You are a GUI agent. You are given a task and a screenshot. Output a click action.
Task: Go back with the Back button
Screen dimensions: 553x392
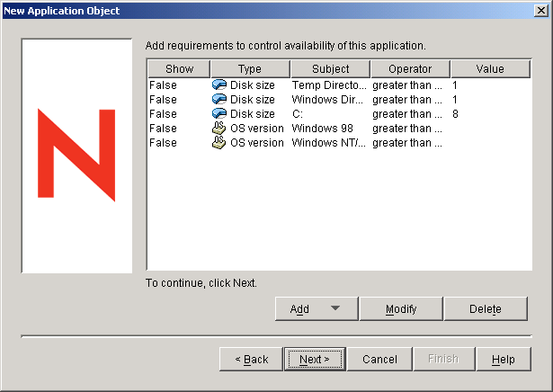pyautogui.click(x=251, y=359)
